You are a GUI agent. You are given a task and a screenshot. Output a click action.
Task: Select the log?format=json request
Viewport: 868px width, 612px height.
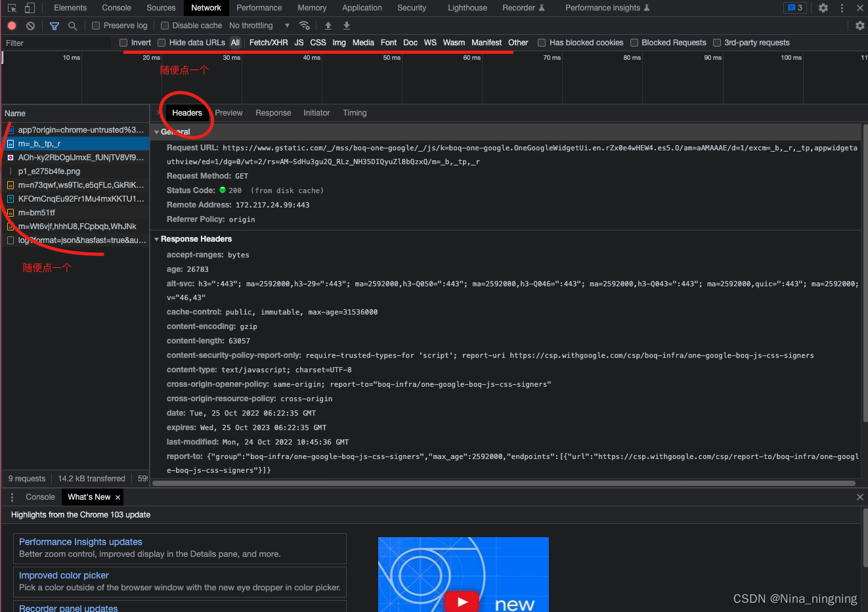pyautogui.click(x=76, y=240)
